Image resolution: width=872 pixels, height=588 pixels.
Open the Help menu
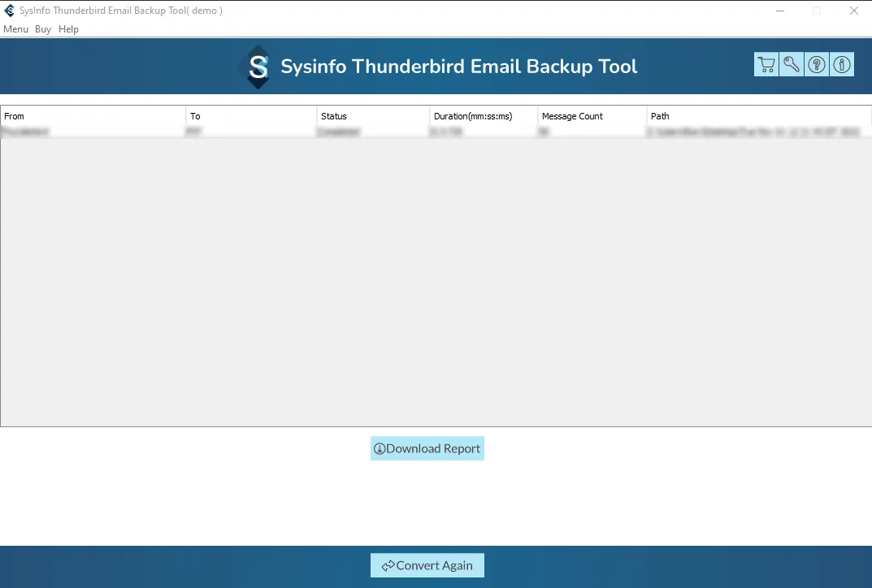pyautogui.click(x=68, y=29)
